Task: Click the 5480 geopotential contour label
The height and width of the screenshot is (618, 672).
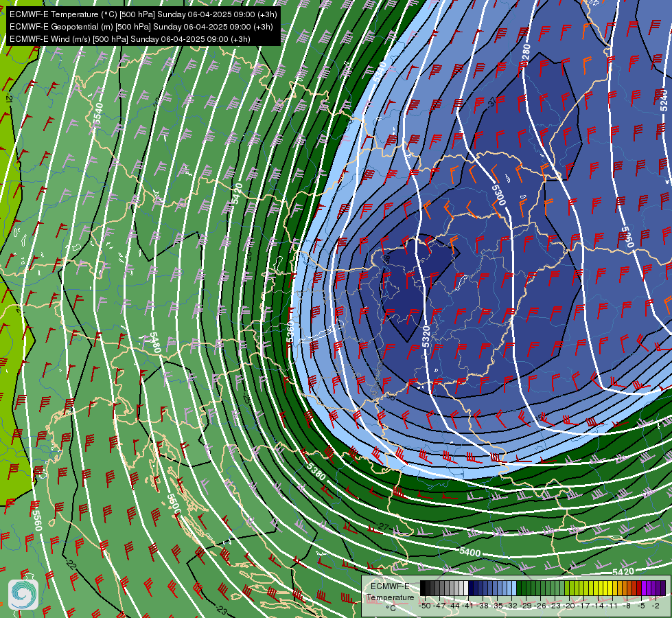Action: point(154,342)
